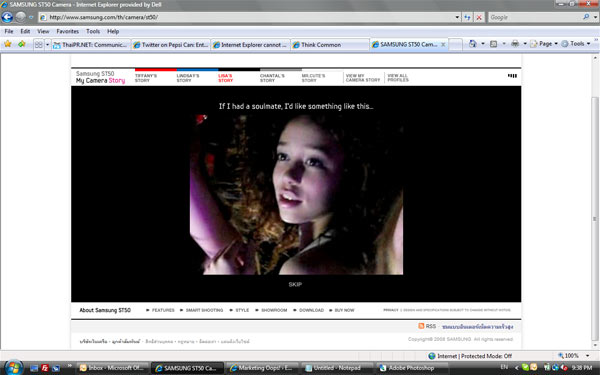The height and width of the screenshot is (375, 600).
Task: Open Tiffany's Story
Action: (146, 78)
